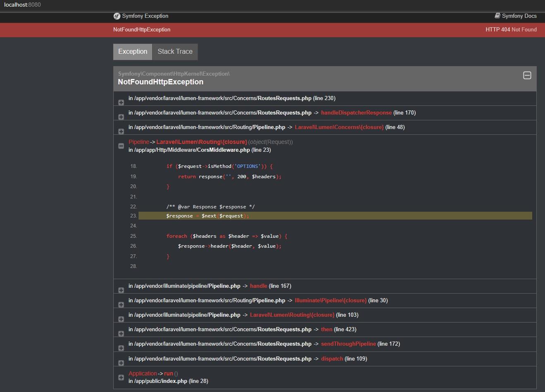Click the HTTP 404 Not Found status
Image resolution: width=545 pixels, height=392 pixels.
tap(511, 29)
